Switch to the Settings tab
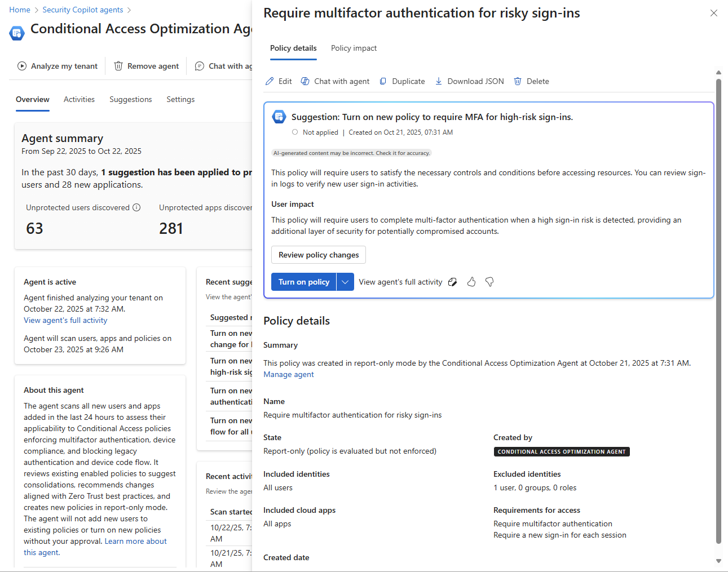 click(180, 99)
